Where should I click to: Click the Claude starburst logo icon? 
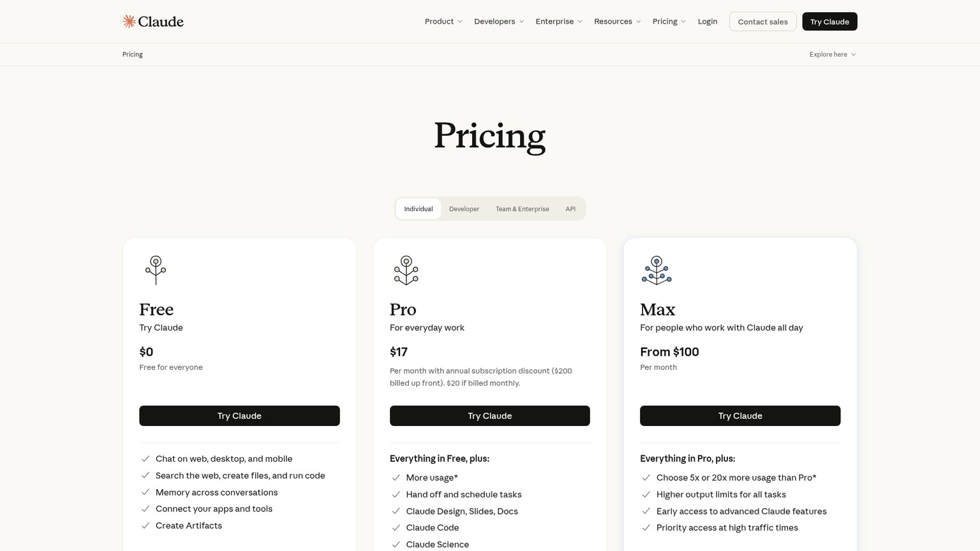pos(129,22)
